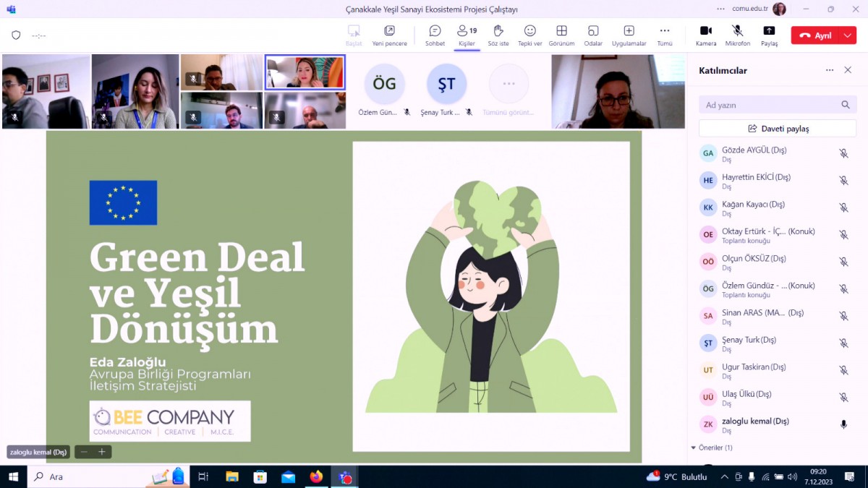Expand the dropdown arrow beside Ayrıl

click(x=848, y=35)
